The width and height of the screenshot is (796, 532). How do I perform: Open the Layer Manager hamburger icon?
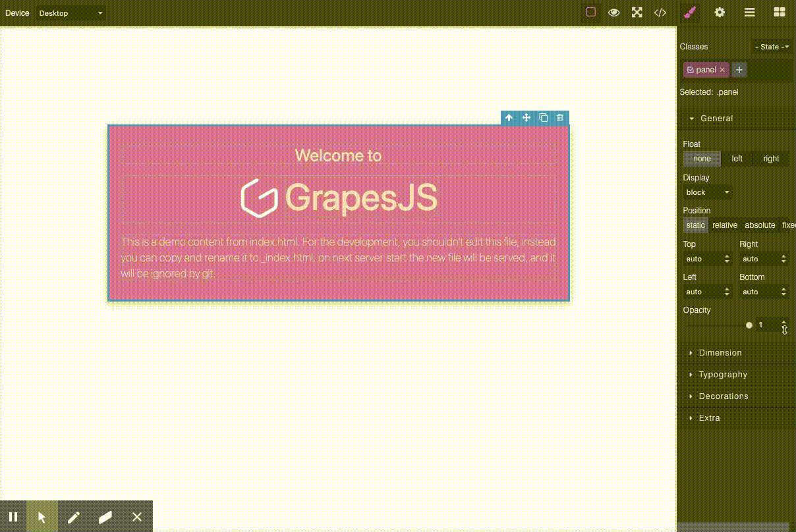[749, 13]
